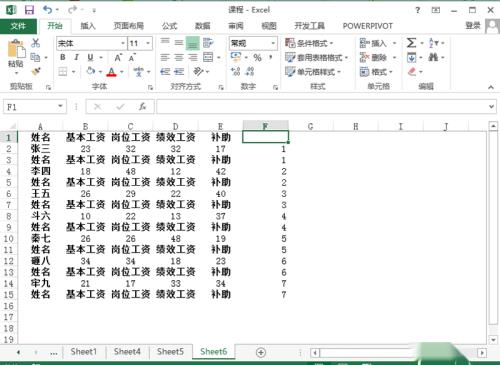Switch to the Insert tab

[x=88, y=26]
